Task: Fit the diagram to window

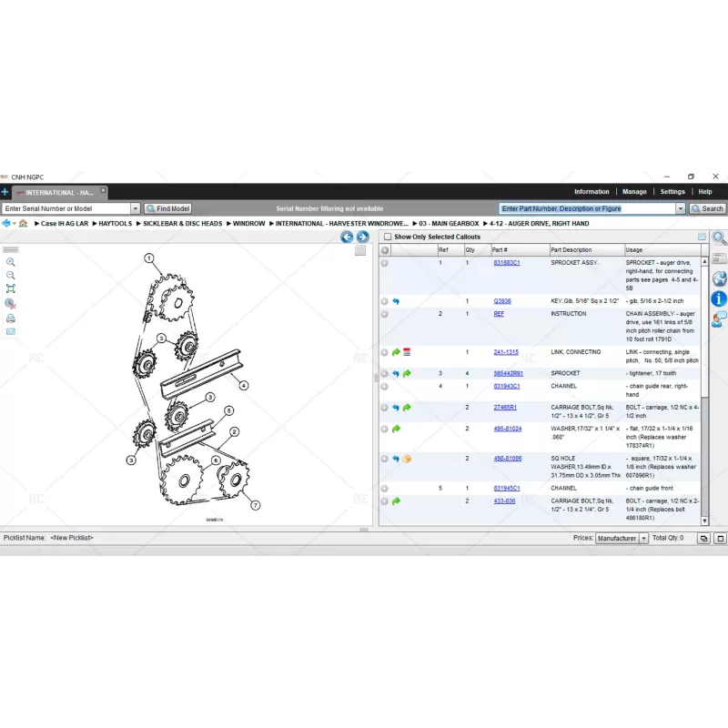Action: (11, 288)
